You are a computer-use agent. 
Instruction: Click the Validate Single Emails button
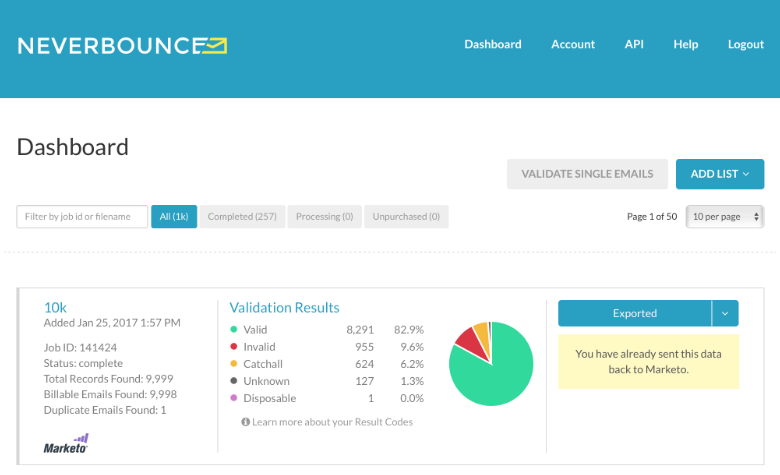click(x=587, y=174)
